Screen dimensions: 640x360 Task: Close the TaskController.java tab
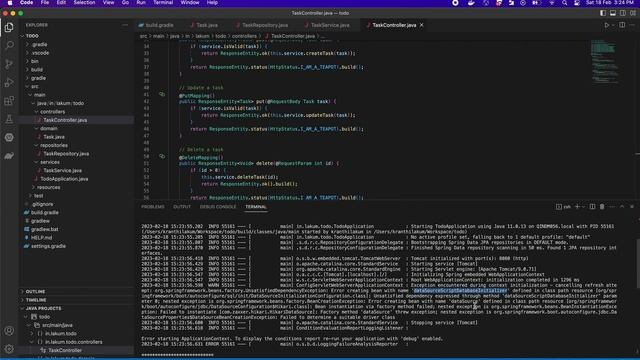tap(422, 25)
